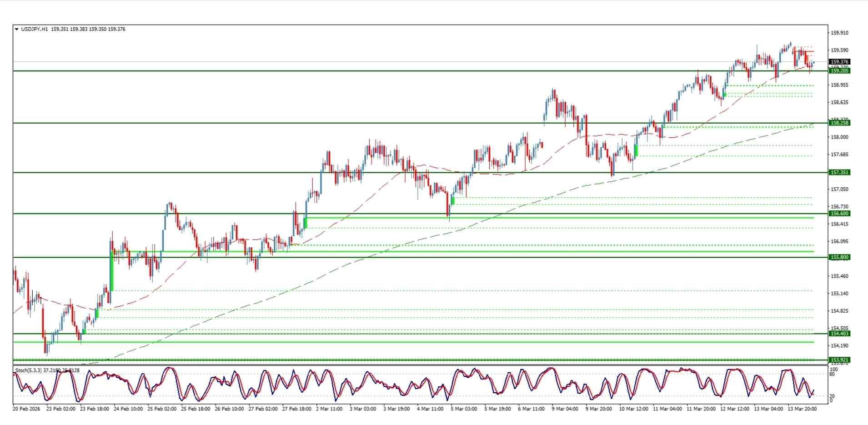868x425 pixels.
Task: Click the 156.600 support level label
Action: [840, 213]
